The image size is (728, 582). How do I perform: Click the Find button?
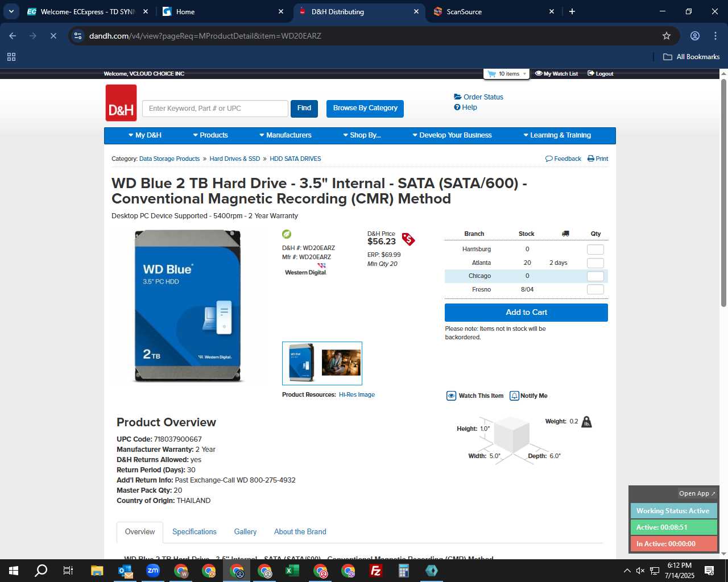pyautogui.click(x=304, y=108)
